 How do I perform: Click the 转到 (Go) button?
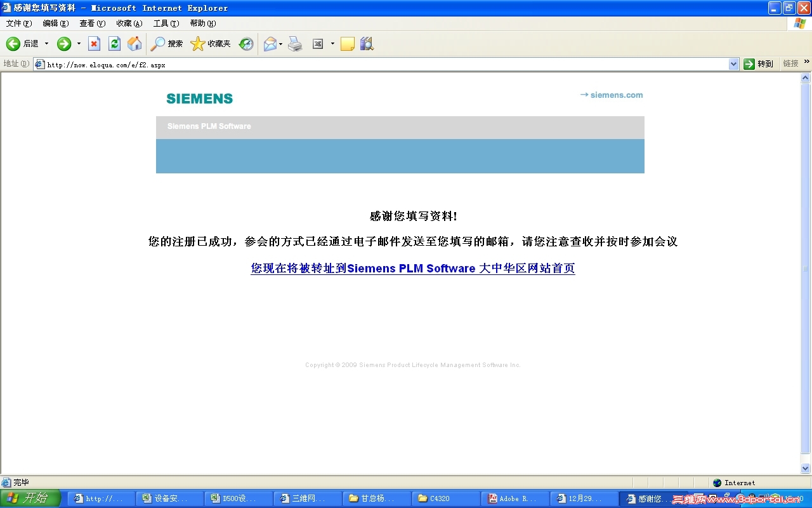point(759,64)
